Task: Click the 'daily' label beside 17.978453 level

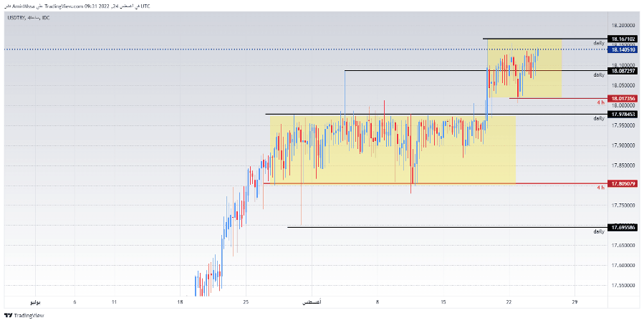Action: (x=599, y=118)
